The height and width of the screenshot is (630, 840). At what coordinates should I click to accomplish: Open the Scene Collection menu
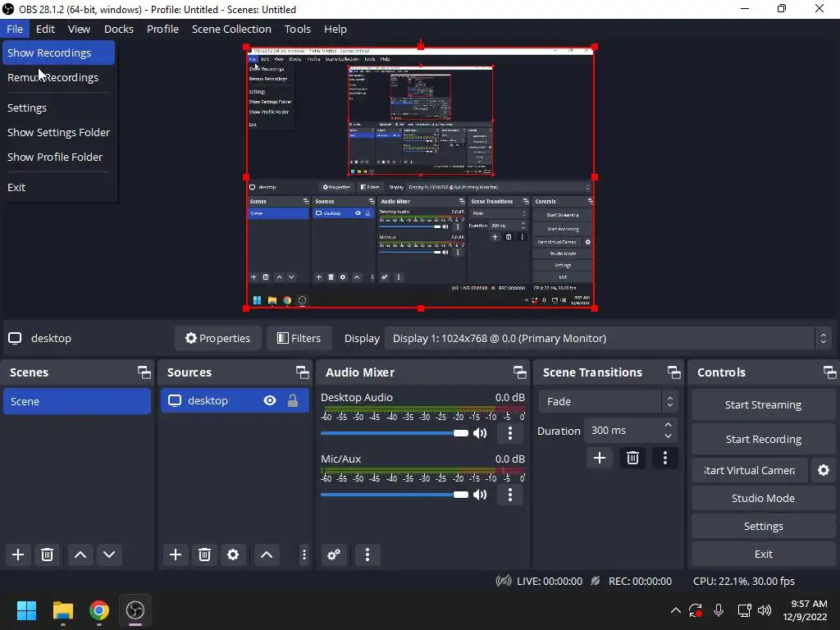pyautogui.click(x=231, y=29)
